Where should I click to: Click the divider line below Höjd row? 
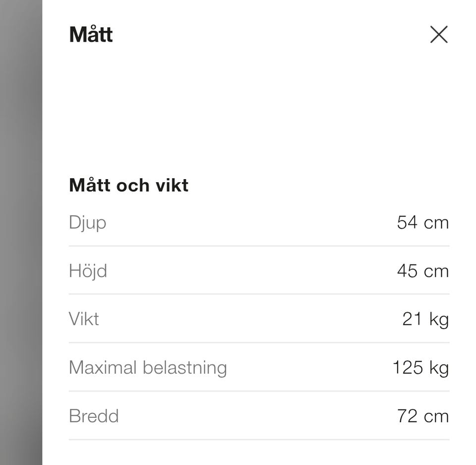259,294
